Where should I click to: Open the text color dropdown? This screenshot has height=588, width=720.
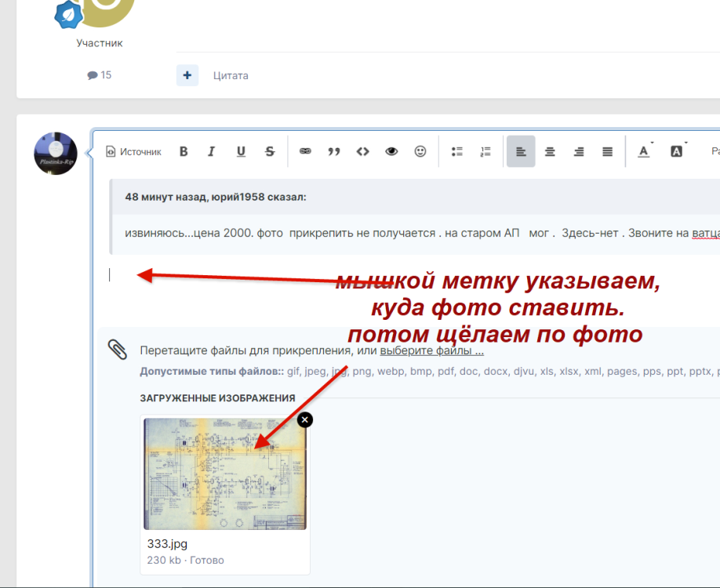point(644,152)
